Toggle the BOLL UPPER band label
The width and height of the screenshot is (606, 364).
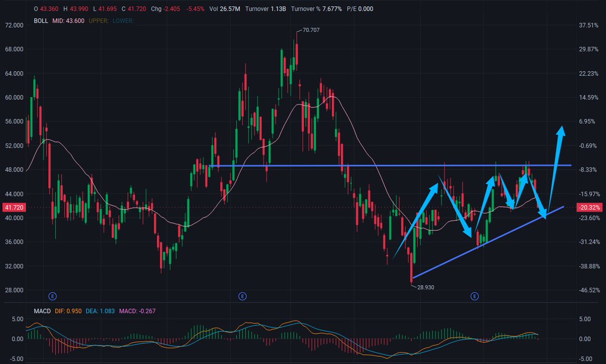99,21
